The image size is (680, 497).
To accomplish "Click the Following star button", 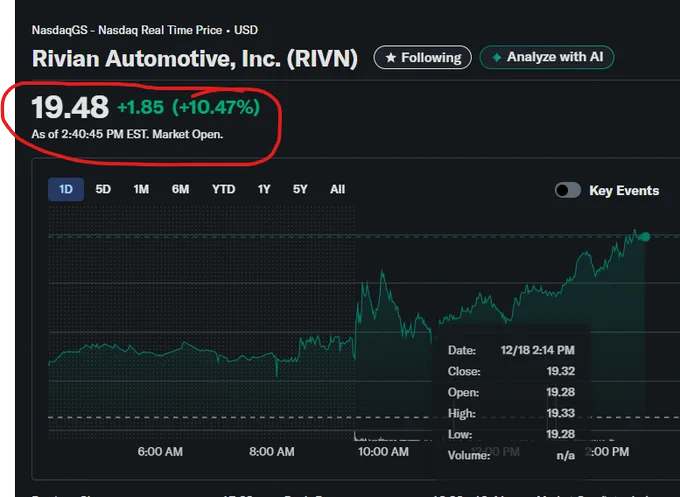I will (x=422, y=57).
